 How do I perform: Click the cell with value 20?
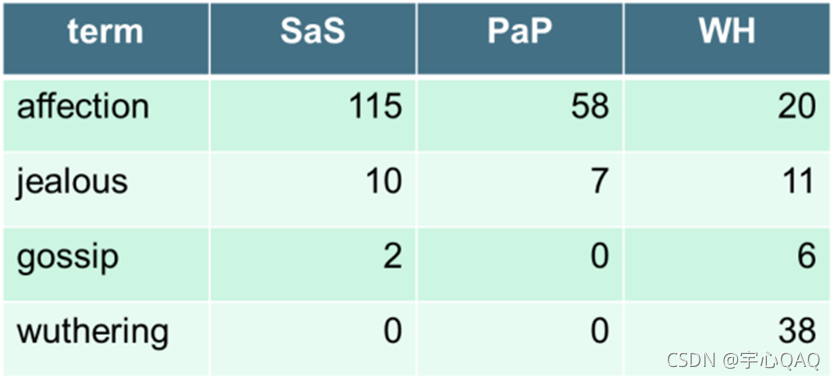pyautogui.click(x=727, y=115)
